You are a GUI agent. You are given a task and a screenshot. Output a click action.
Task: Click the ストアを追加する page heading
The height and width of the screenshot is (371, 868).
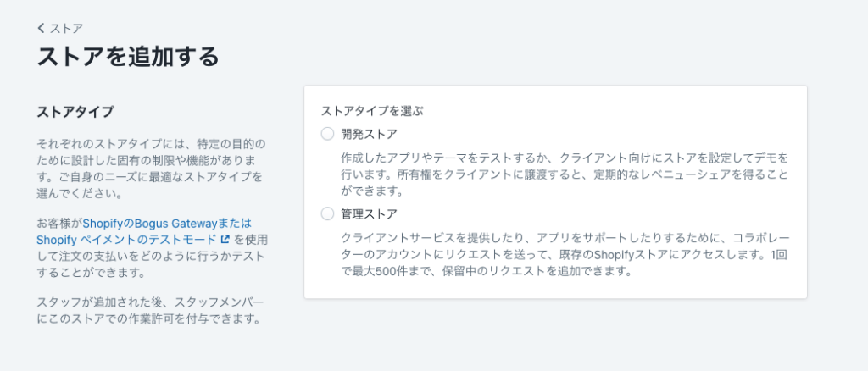coord(128,57)
